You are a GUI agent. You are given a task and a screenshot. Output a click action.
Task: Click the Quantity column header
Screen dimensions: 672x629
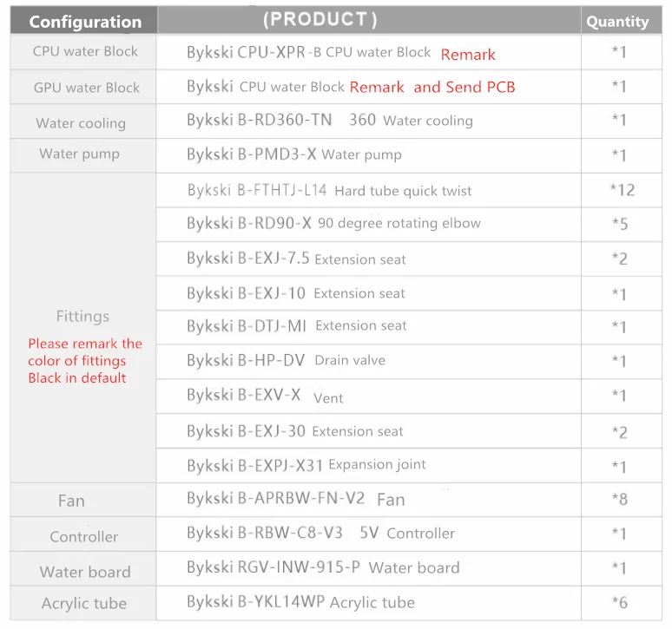pos(622,20)
